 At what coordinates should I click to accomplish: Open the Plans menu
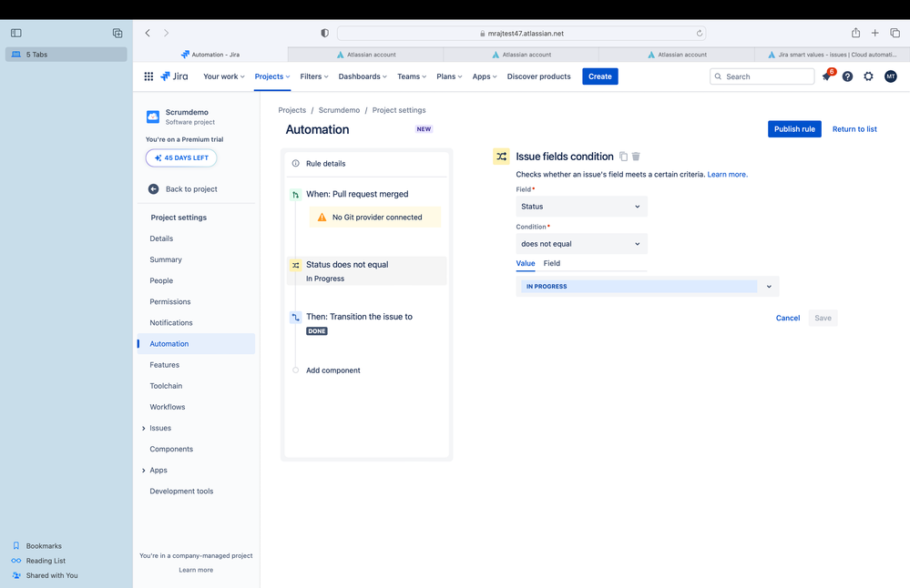[x=449, y=76]
